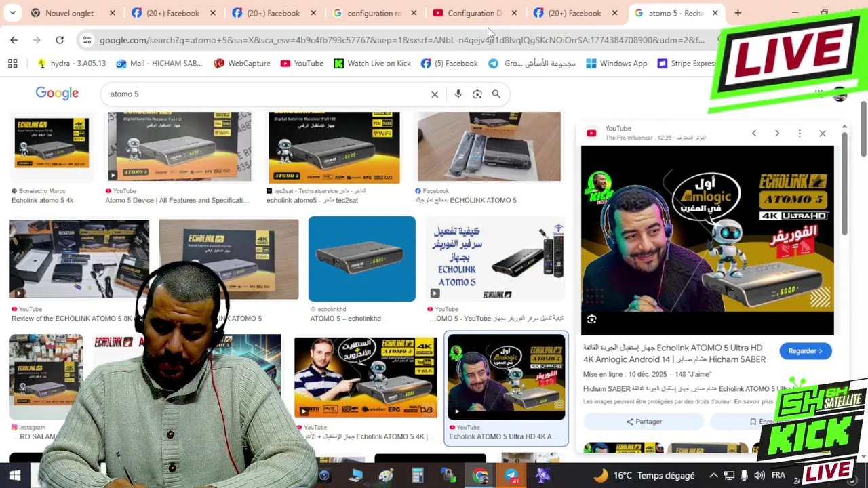This screenshot has height=488, width=868.
Task: Open the Forever server activation video thumbnail
Action: tap(495, 260)
